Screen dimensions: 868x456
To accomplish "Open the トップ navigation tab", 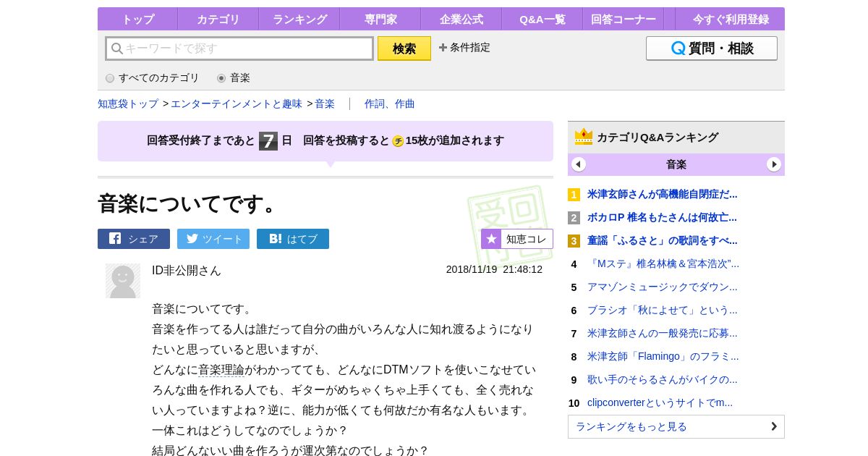I will (137, 19).
